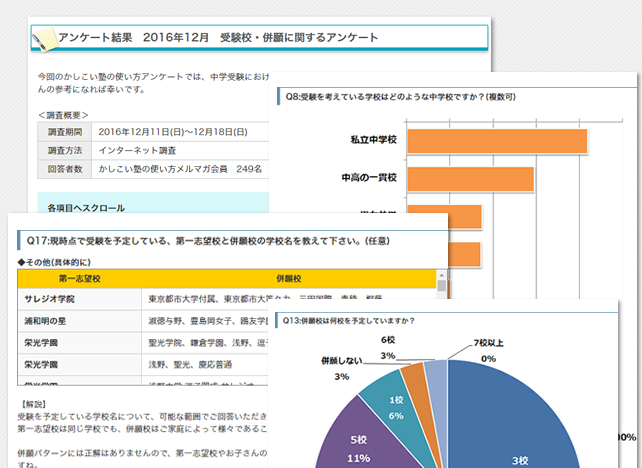Click the アンケート結果 page title
642x468 pixels.
click(x=218, y=37)
